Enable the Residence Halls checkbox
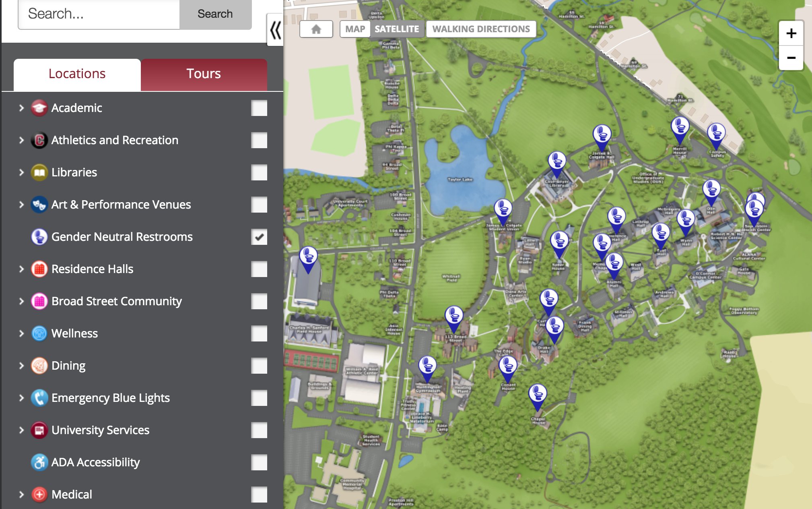 (259, 269)
